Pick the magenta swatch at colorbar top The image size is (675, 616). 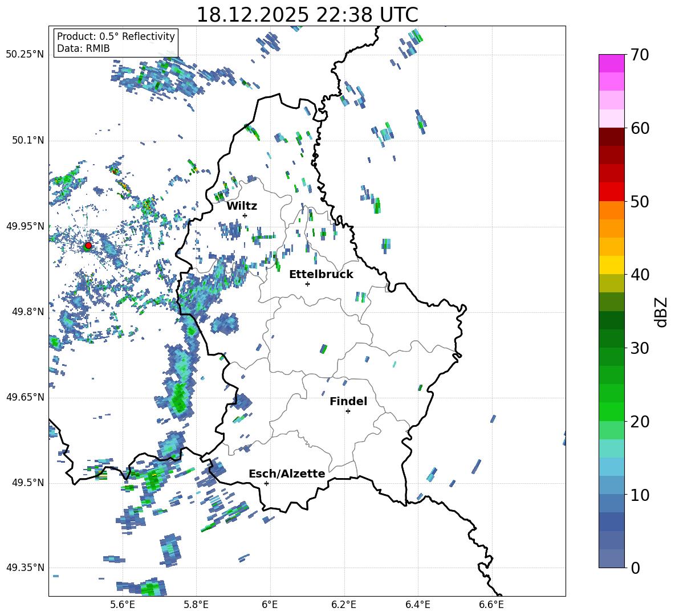[612, 63]
